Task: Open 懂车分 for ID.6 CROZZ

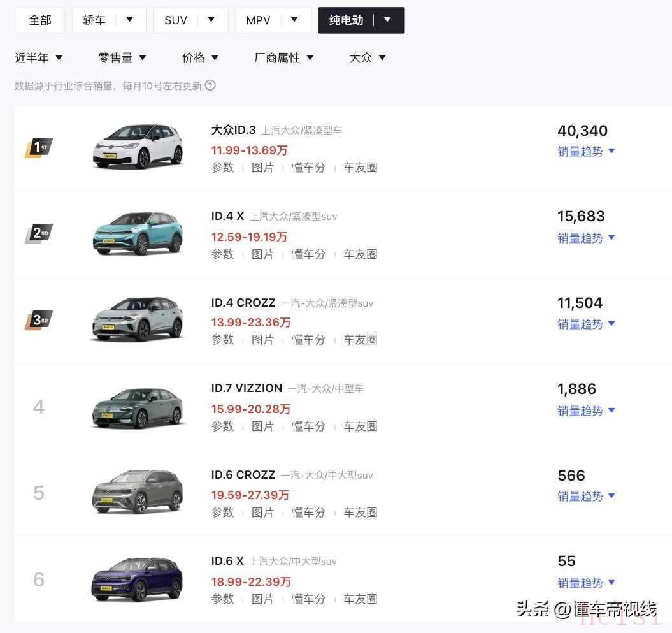Action: tap(308, 513)
